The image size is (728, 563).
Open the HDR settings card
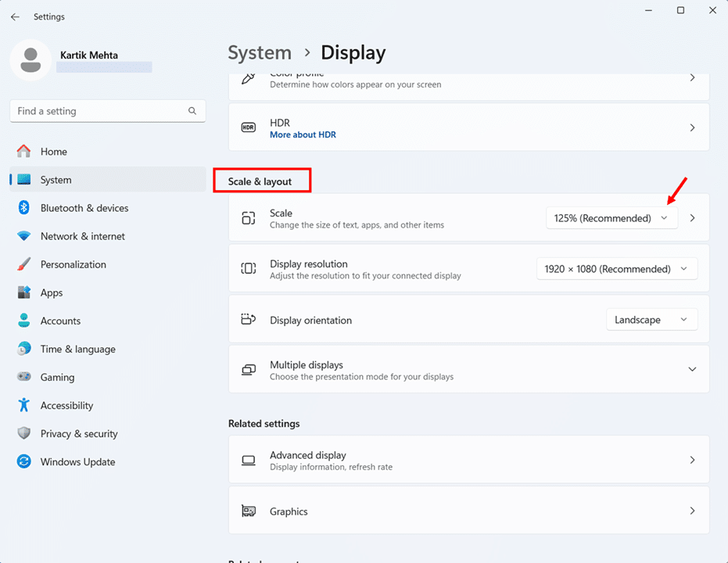point(469,127)
